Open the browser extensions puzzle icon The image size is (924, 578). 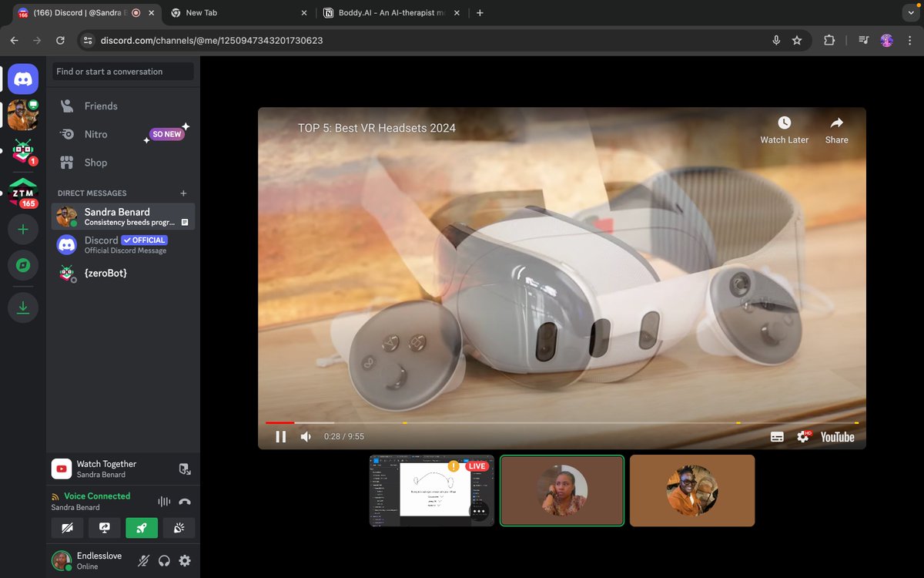coord(829,40)
